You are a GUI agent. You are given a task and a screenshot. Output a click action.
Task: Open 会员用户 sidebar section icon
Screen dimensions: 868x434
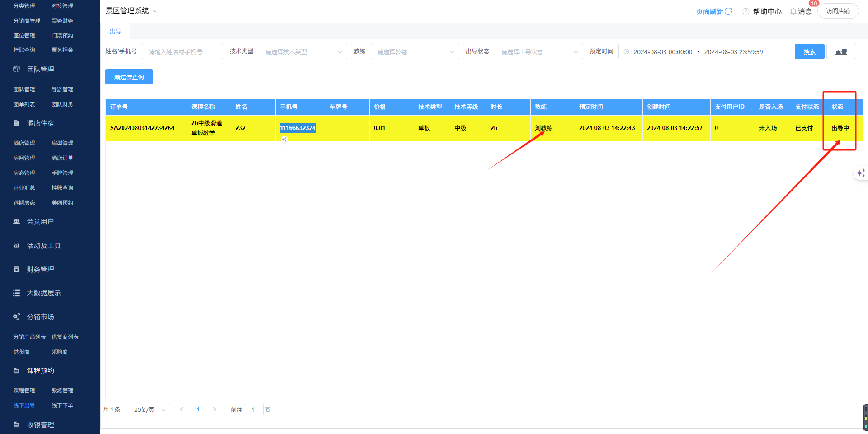pos(17,221)
